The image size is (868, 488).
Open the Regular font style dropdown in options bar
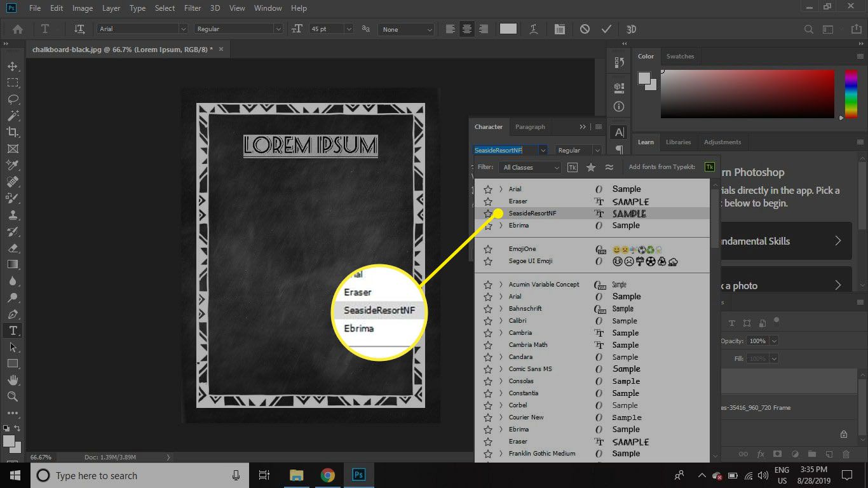coord(278,29)
